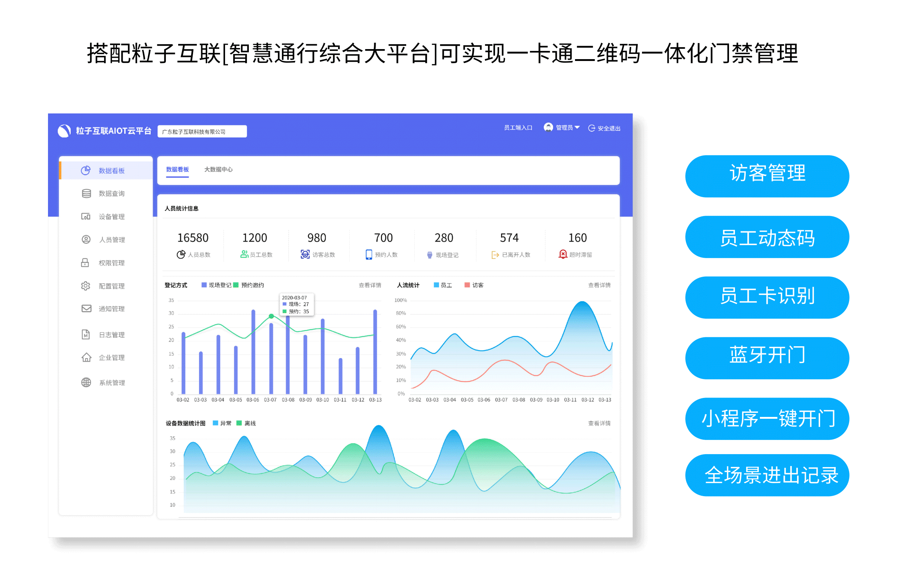Click the 日志管理 document icon
899x588 pixels.
[86, 335]
